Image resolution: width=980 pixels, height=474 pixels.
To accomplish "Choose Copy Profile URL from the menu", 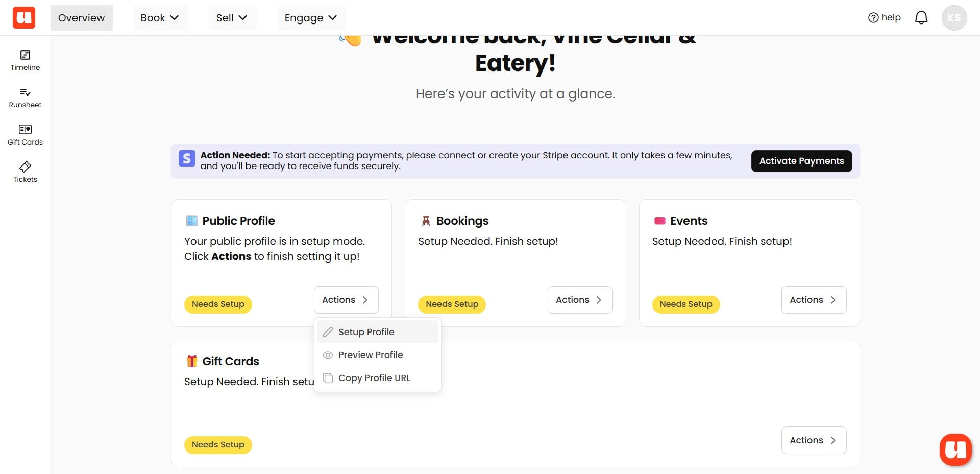I will [x=378, y=378].
